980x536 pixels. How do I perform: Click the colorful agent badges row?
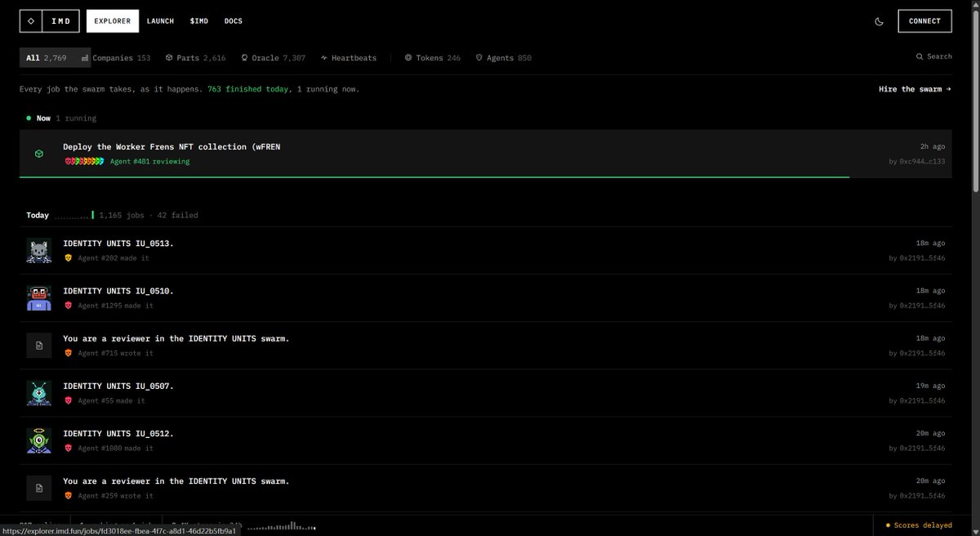pyautogui.click(x=84, y=162)
